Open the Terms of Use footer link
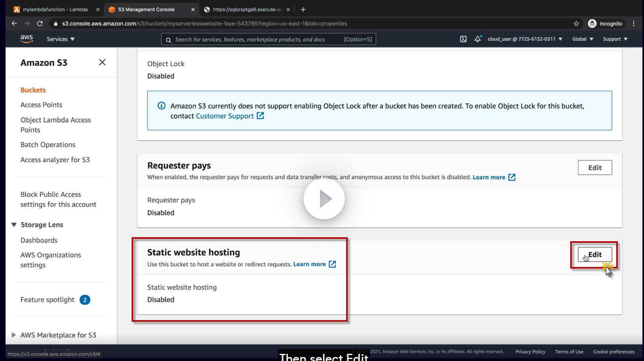This screenshot has width=644, height=361. coord(569,352)
